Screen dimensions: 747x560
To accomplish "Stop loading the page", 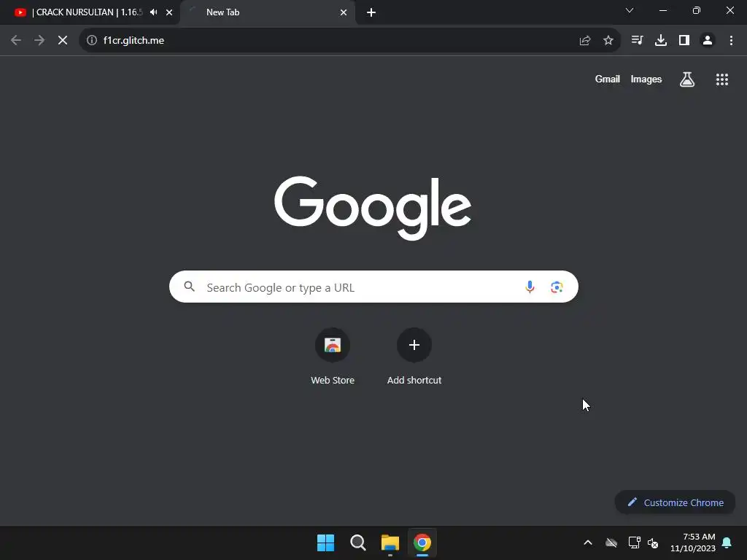I will pos(63,41).
